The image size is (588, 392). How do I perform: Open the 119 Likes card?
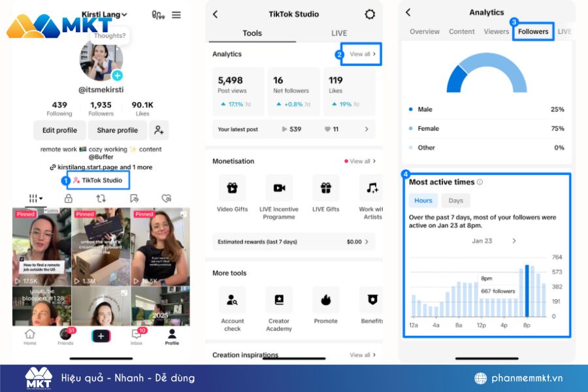pos(349,91)
